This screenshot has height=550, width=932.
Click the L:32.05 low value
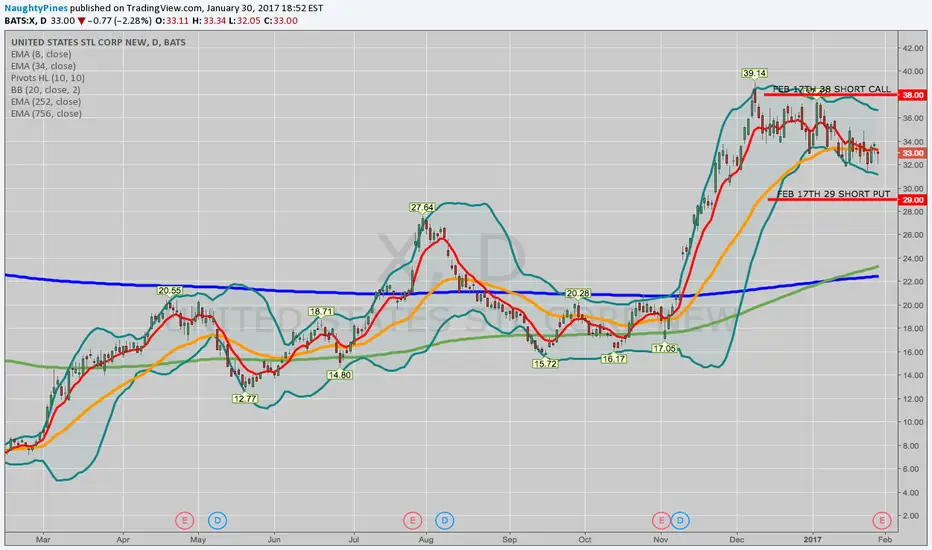(245, 21)
